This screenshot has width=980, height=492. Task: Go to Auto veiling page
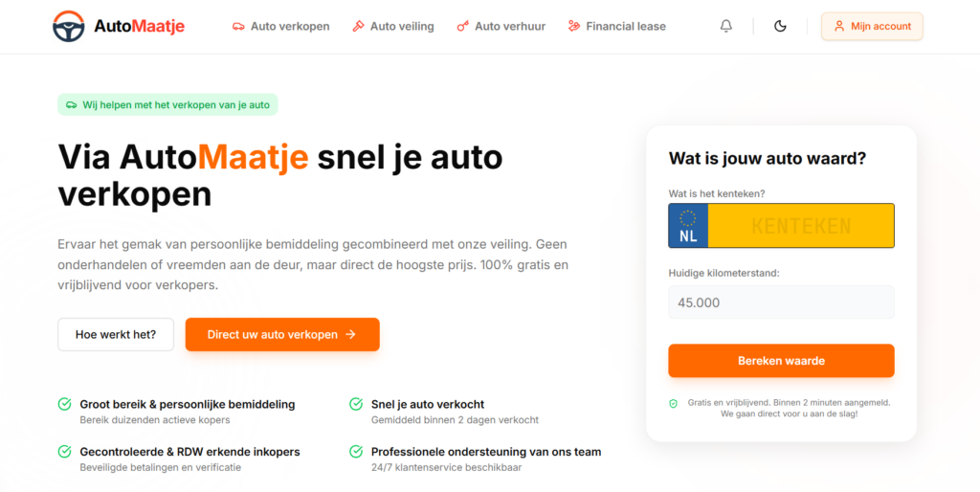coord(402,27)
